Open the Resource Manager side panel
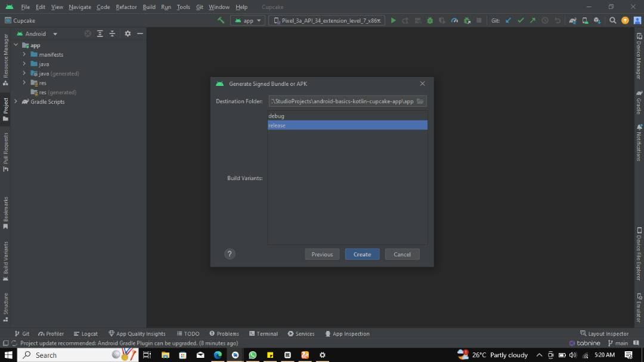The height and width of the screenshot is (362, 644). [x=6, y=60]
